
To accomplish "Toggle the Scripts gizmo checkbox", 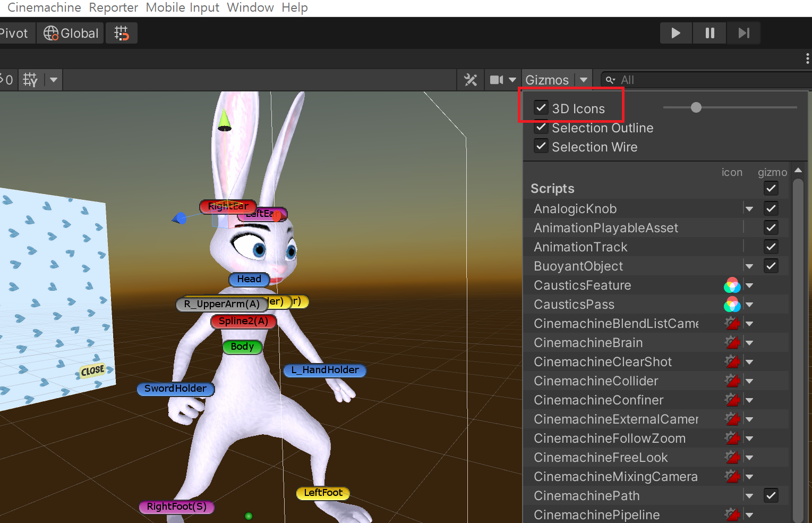I will (771, 188).
